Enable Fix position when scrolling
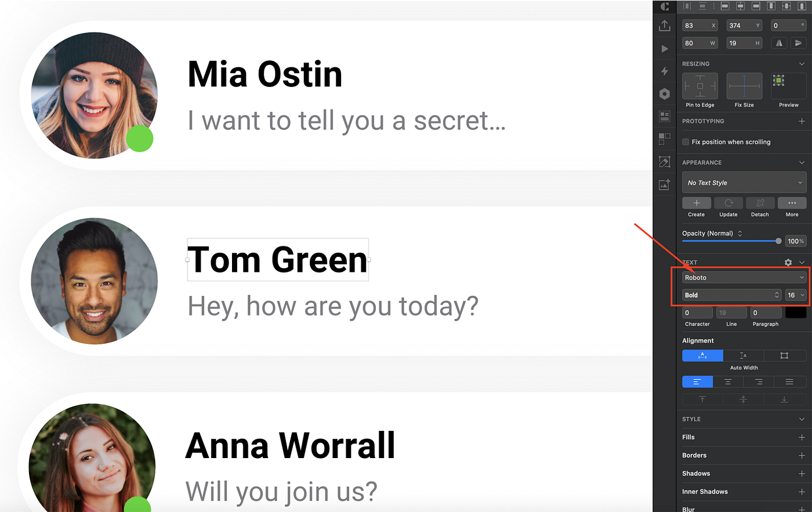812x512 pixels. tap(686, 141)
